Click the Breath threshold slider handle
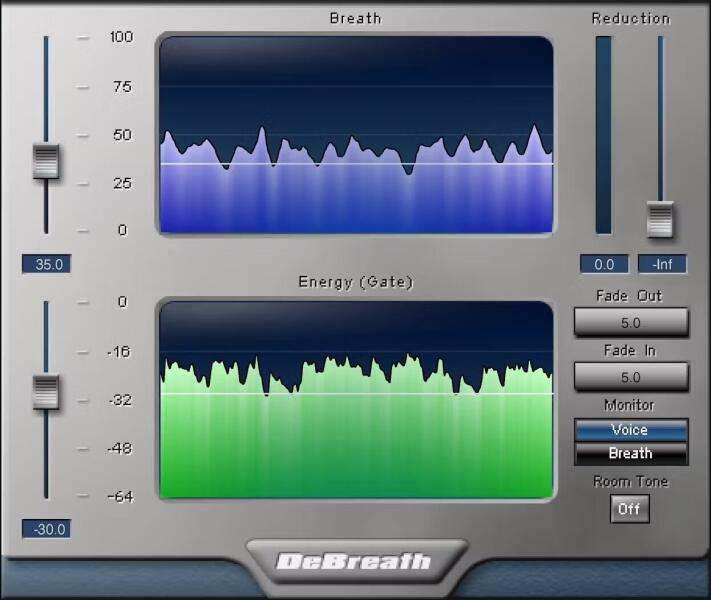 click(x=46, y=161)
